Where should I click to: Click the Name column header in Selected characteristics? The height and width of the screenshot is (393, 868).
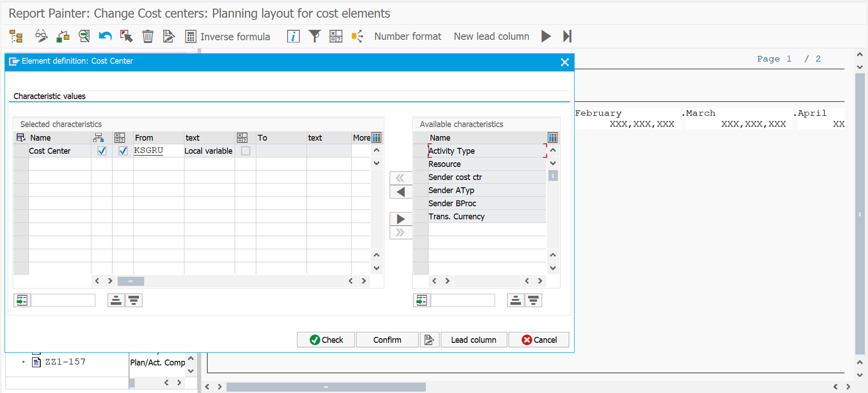[x=59, y=138]
